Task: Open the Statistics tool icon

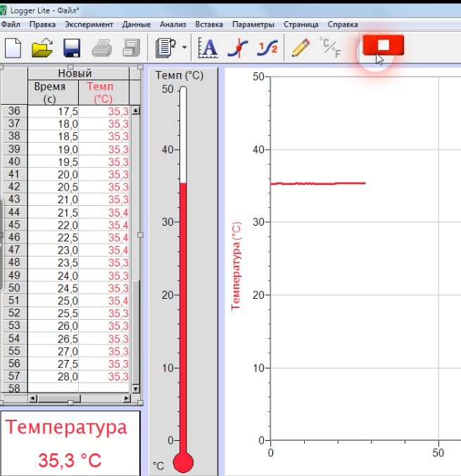Action: coord(267,48)
